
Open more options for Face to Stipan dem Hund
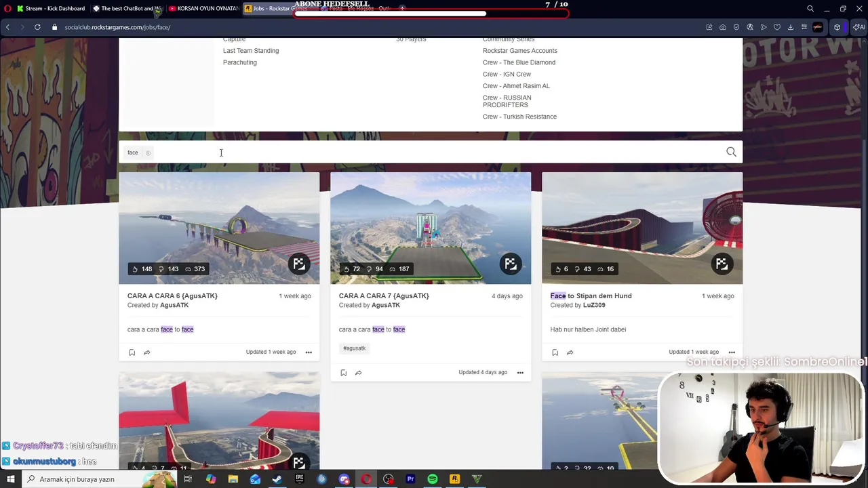(x=732, y=352)
